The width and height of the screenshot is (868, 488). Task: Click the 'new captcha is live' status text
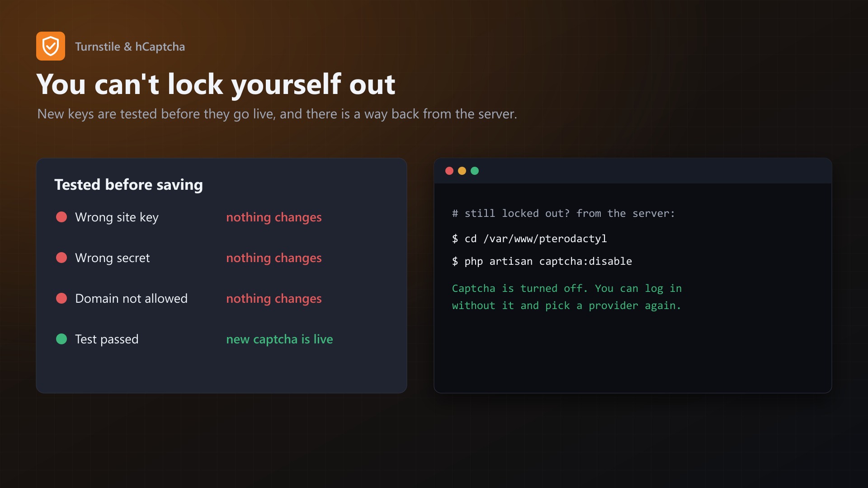pyautogui.click(x=279, y=339)
